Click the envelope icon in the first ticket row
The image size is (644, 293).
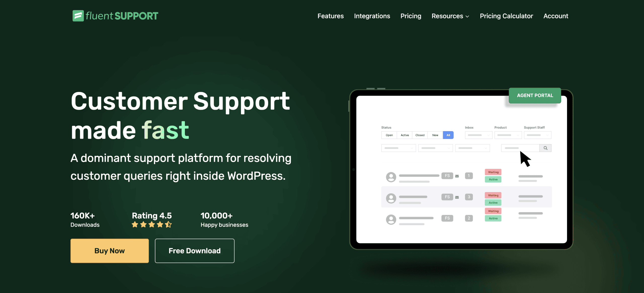coord(457,176)
